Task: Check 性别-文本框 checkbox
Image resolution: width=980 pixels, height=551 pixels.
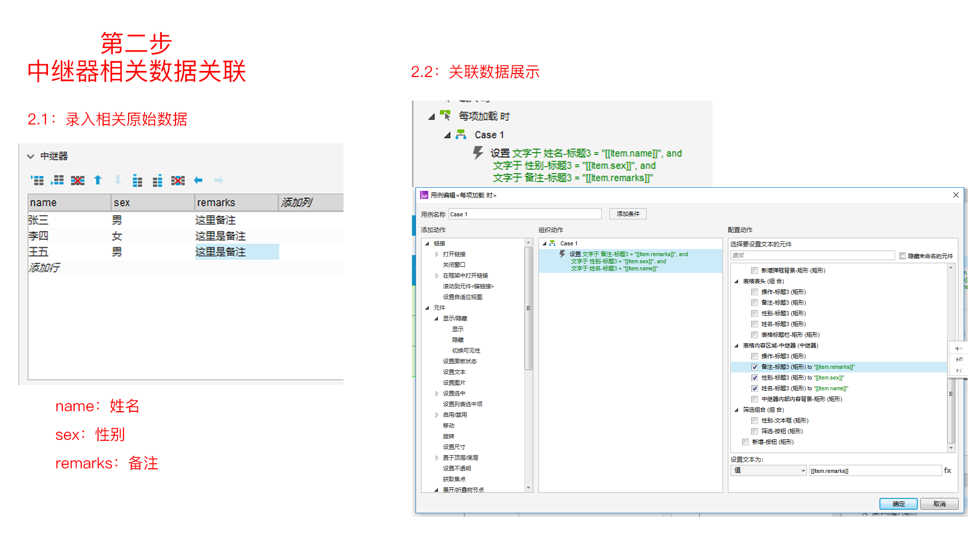Action: tap(754, 420)
